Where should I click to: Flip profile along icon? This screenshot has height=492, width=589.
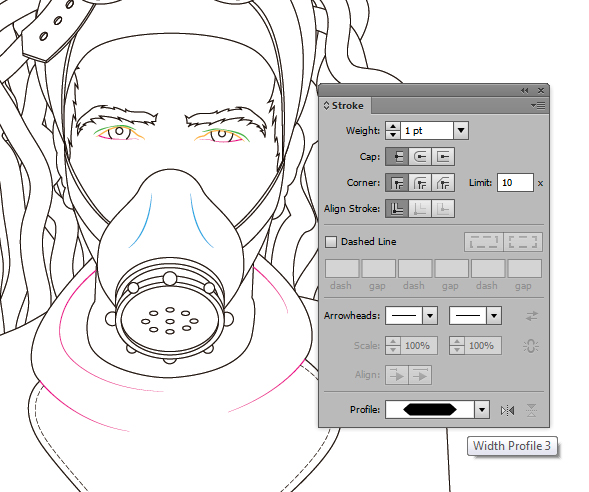pos(507,411)
